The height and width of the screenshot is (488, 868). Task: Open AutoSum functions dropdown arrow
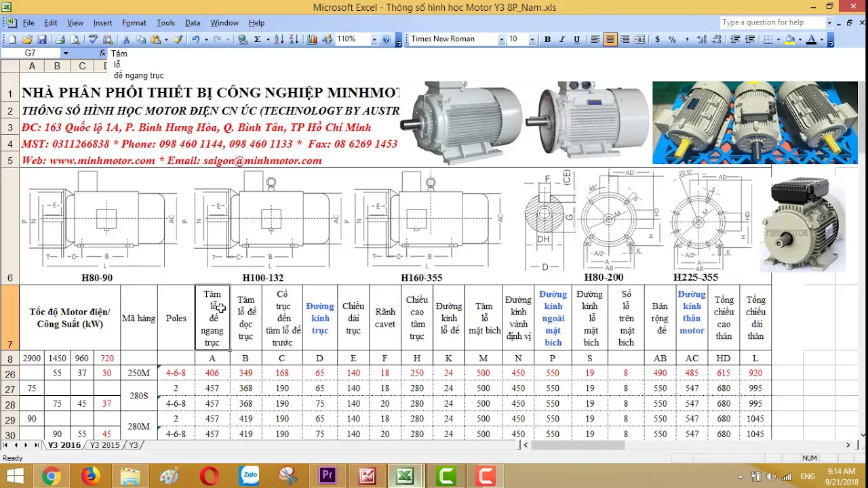(x=268, y=39)
